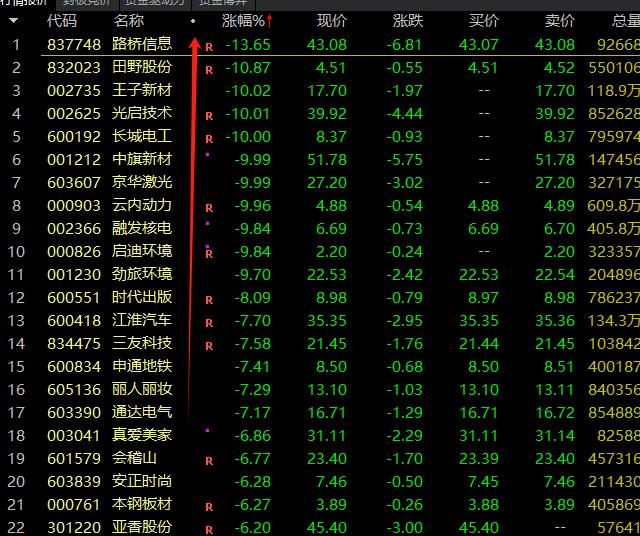Select stock code 002735
This screenshot has height=536, width=640.
pyautogui.click(x=74, y=91)
